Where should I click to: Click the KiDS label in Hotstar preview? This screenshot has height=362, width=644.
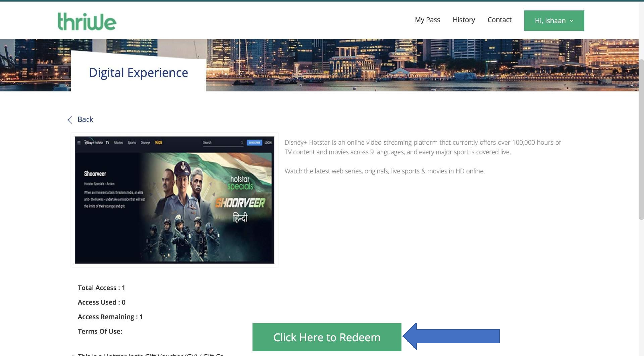pyautogui.click(x=159, y=142)
